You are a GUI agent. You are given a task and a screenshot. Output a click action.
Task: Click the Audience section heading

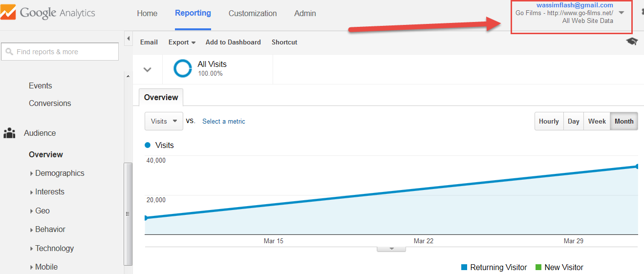click(x=40, y=133)
